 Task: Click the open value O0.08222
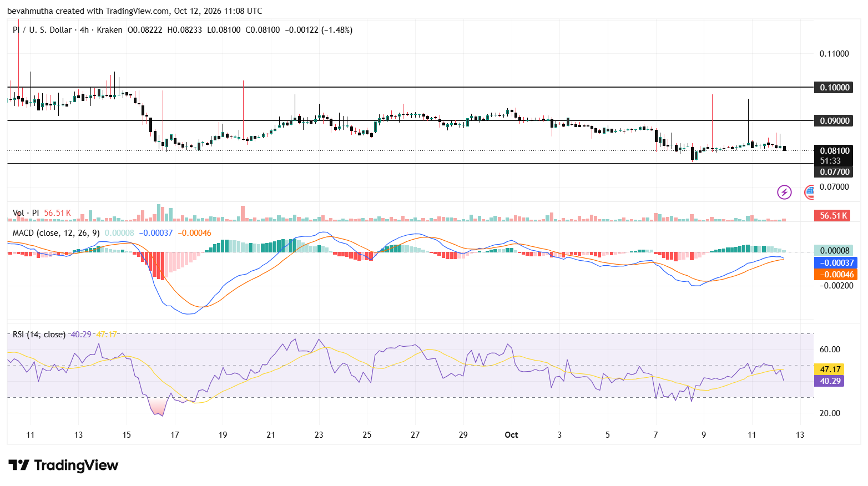pyautogui.click(x=145, y=30)
